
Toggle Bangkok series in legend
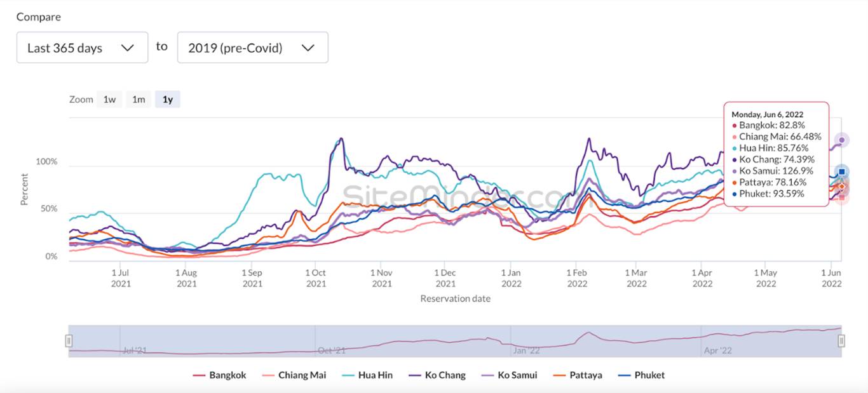click(219, 375)
